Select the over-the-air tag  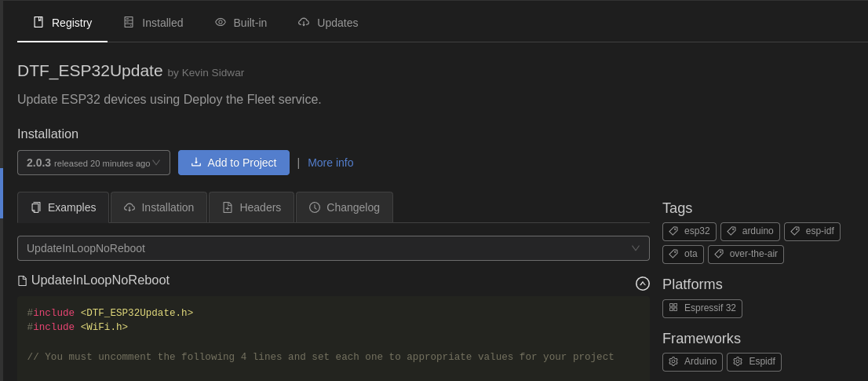pos(746,255)
